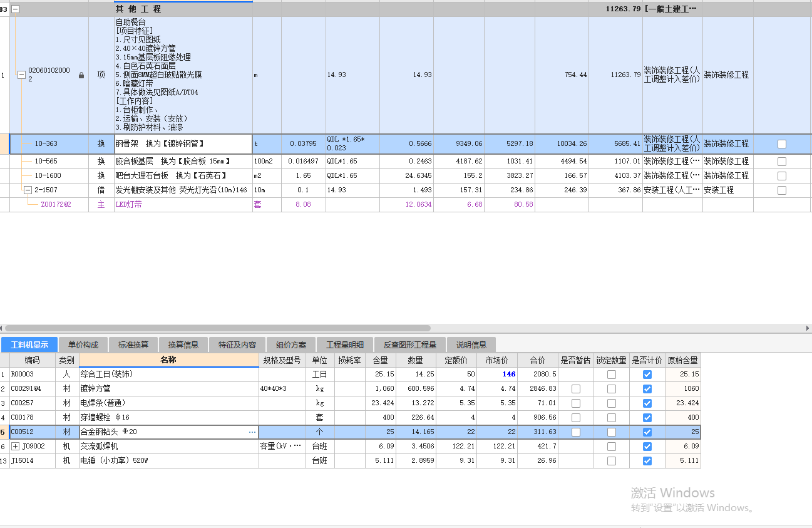The width and height of the screenshot is (812, 528).
Task: Click the lock icon on item 020601020002
Action: [x=81, y=75]
